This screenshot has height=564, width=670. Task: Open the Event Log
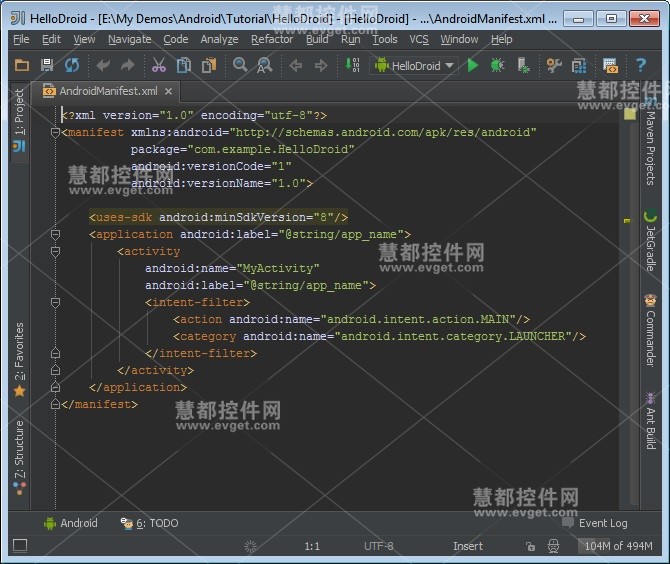pos(595,523)
